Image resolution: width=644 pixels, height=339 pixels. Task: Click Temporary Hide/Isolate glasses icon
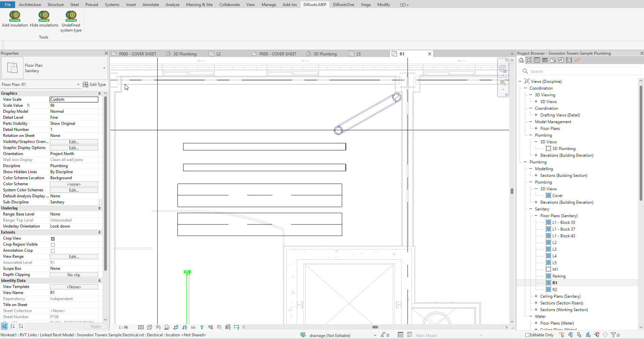coord(193,327)
